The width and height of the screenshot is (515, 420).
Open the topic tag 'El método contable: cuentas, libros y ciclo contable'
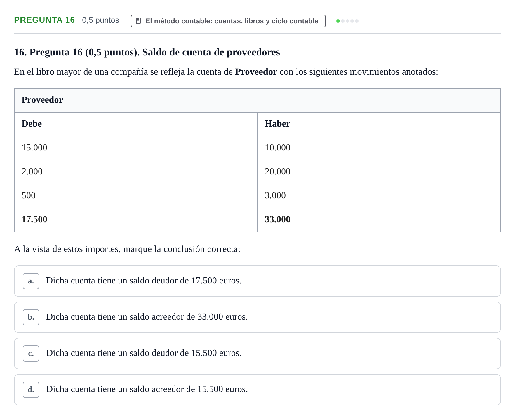228,21
